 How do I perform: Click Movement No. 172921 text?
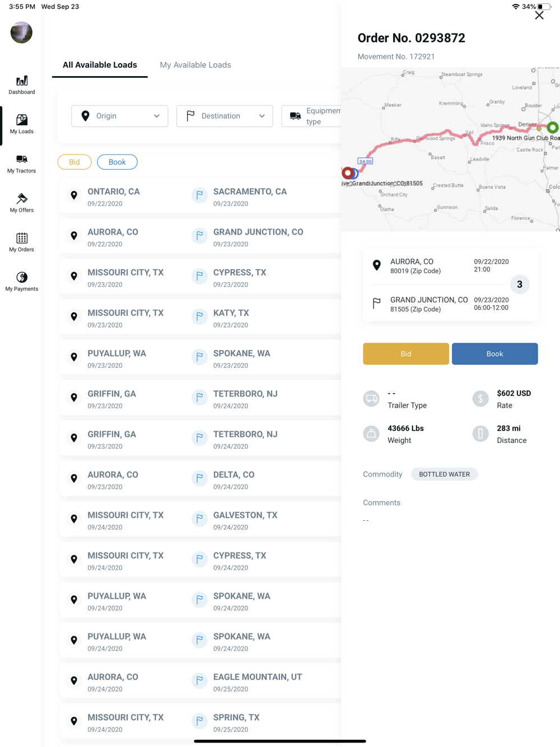(x=396, y=57)
